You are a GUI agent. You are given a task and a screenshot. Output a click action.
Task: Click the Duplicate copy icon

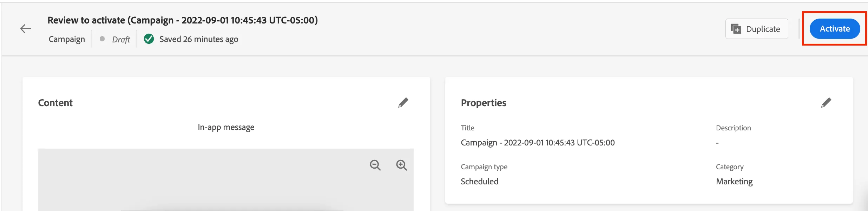tap(736, 29)
